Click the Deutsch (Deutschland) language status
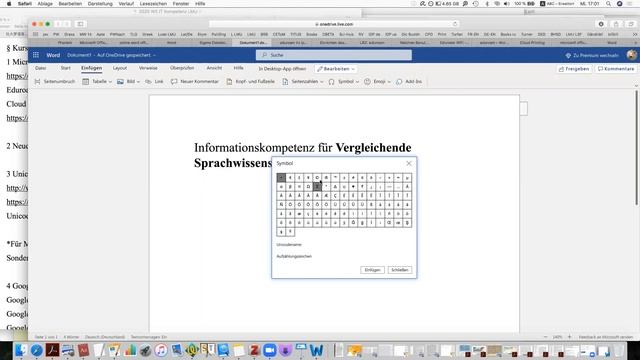The image size is (640, 360). (x=105, y=337)
